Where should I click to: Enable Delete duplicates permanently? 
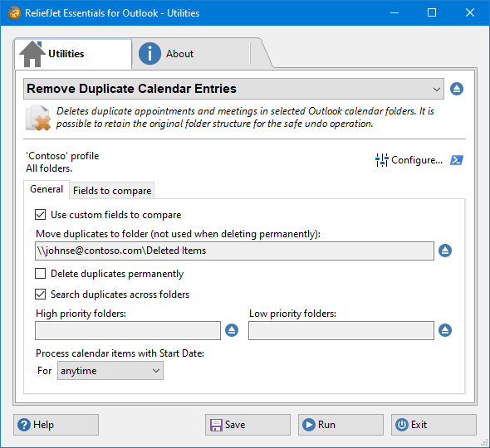41,274
